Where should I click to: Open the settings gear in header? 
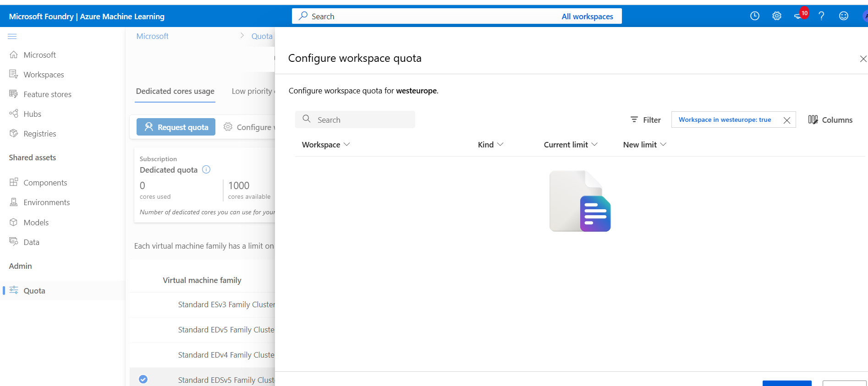777,16
